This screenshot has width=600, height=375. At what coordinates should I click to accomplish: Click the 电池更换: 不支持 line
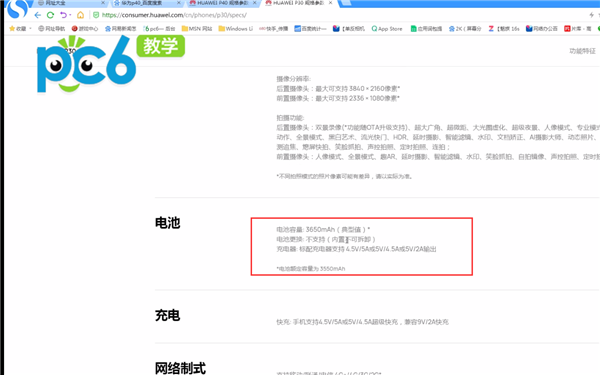click(326, 240)
